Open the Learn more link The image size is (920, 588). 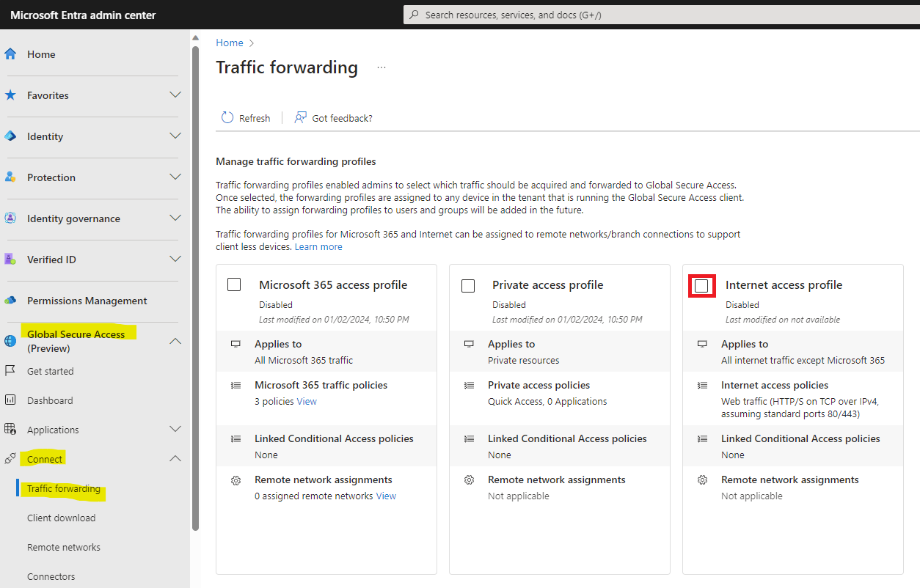pyautogui.click(x=318, y=247)
